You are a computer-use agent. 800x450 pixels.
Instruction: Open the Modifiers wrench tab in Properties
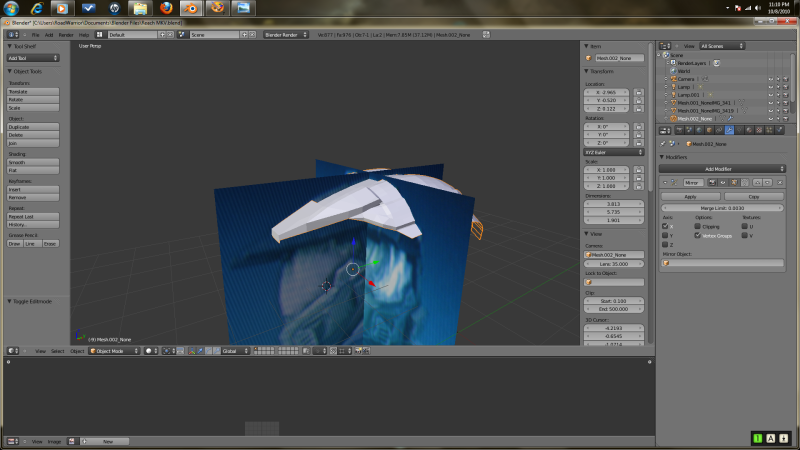coord(729,131)
